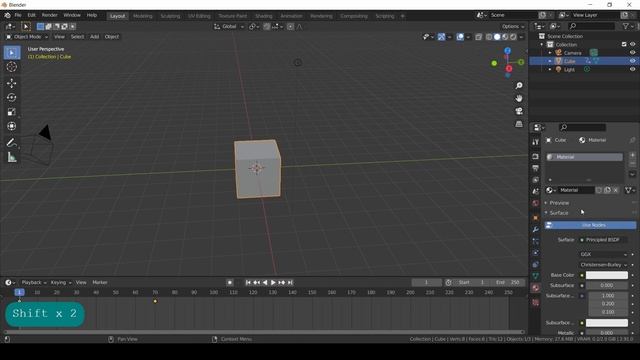This screenshot has width=640, height=360.
Task: Click the End frame field
Action: pos(508,282)
